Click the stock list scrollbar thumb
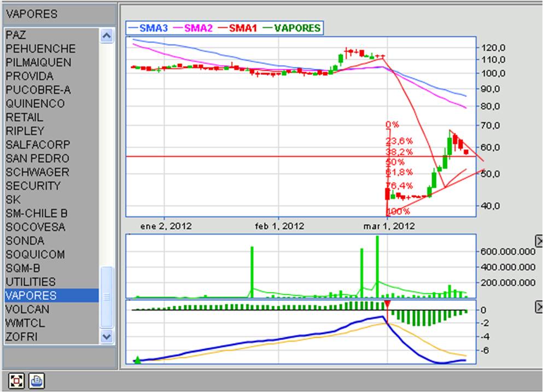 [x=107, y=297]
